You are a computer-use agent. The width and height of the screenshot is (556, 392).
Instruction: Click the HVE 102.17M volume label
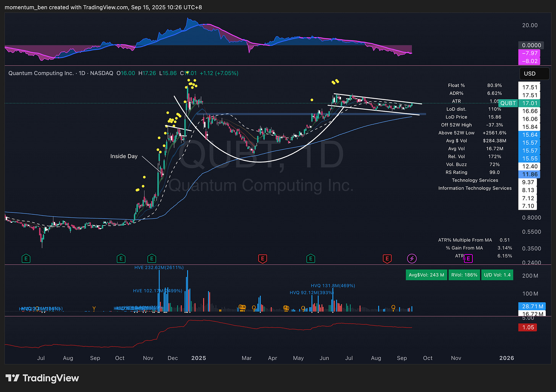tap(157, 291)
